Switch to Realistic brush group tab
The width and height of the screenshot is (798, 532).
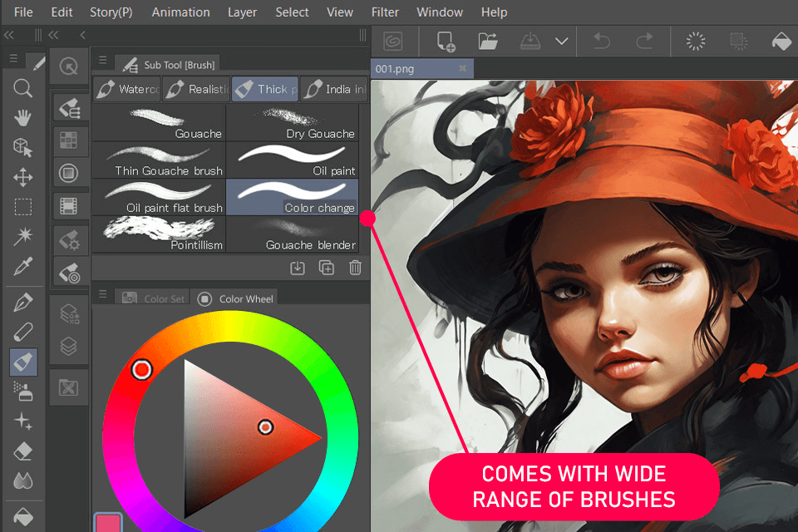point(196,89)
